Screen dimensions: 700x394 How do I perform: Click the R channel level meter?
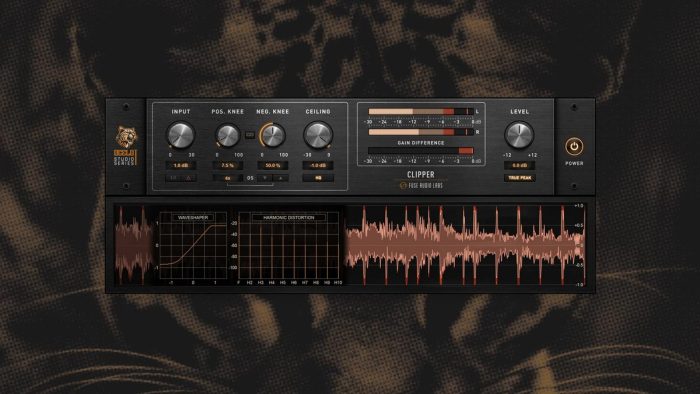point(421,132)
